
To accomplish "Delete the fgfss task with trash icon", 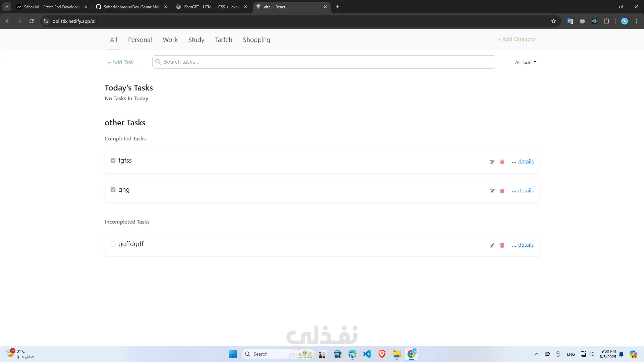I will coord(502,162).
